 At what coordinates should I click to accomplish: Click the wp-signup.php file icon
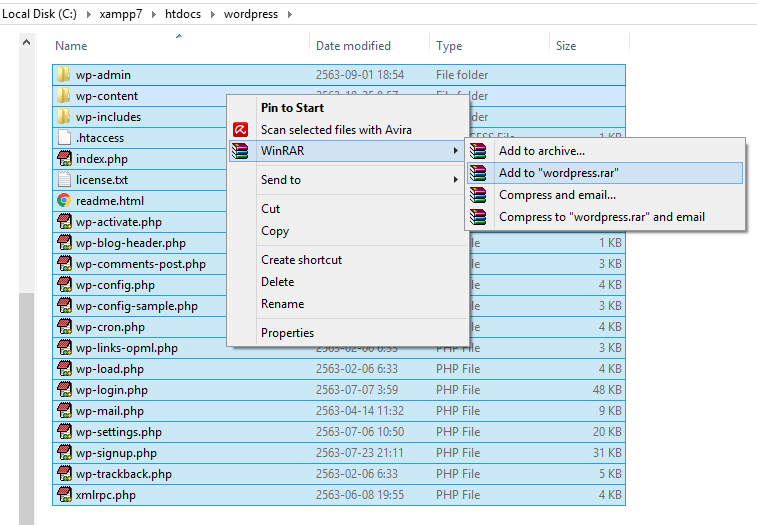pyautogui.click(x=64, y=453)
